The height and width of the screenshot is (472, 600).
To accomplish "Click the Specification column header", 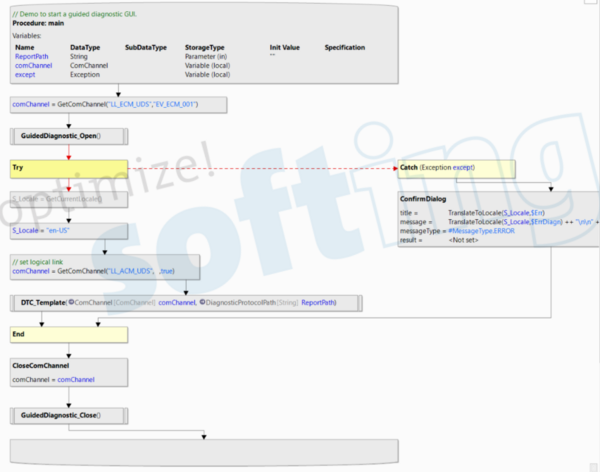I will click(345, 47).
